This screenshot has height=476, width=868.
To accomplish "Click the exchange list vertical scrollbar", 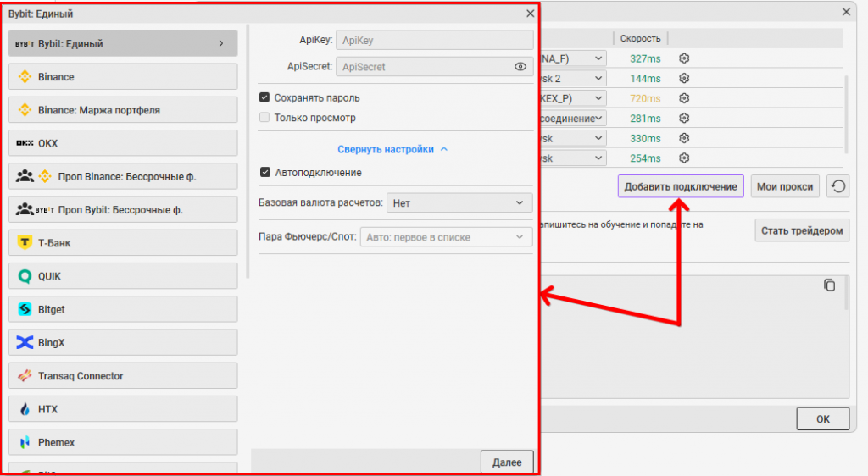I will tap(248, 151).
